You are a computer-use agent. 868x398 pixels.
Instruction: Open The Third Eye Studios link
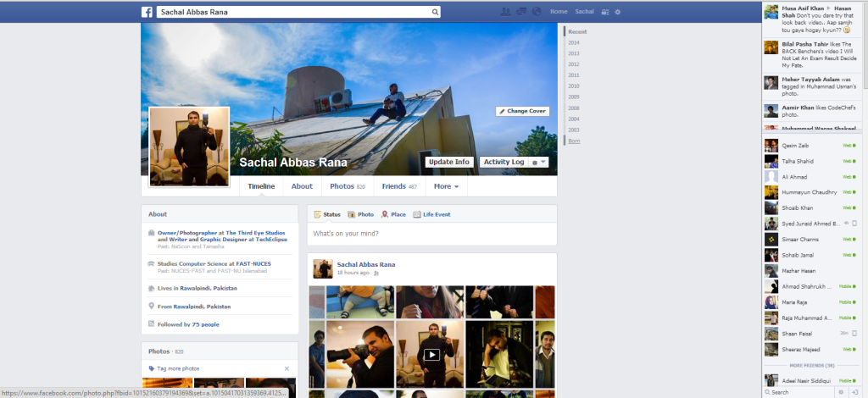(x=255, y=233)
